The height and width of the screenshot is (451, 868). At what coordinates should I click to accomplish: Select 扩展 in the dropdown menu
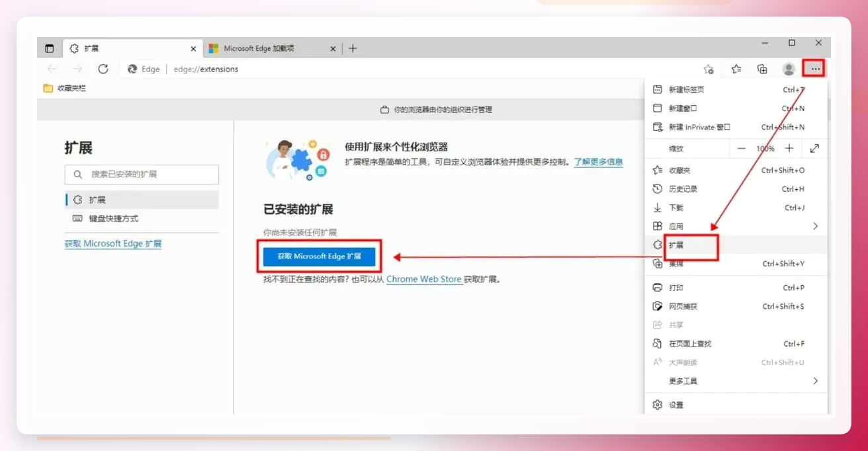[x=736, y=245]
